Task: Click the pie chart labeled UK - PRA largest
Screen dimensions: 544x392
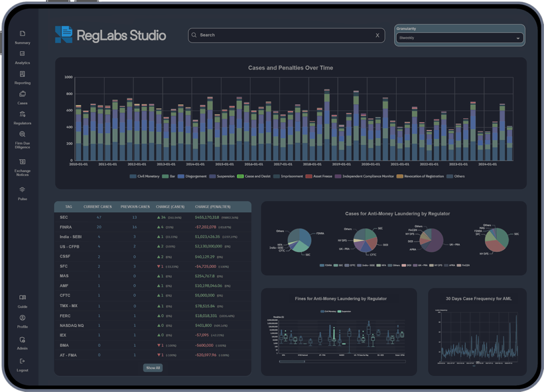Action: pos(431,240)
